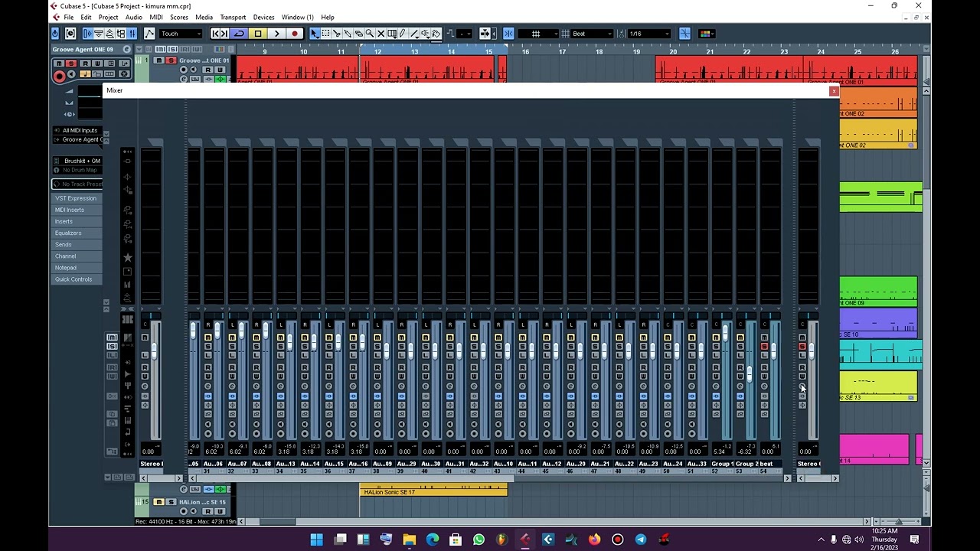Open the Window (1) menu
The width and height of the screenshot is (980, 551).
297,17
